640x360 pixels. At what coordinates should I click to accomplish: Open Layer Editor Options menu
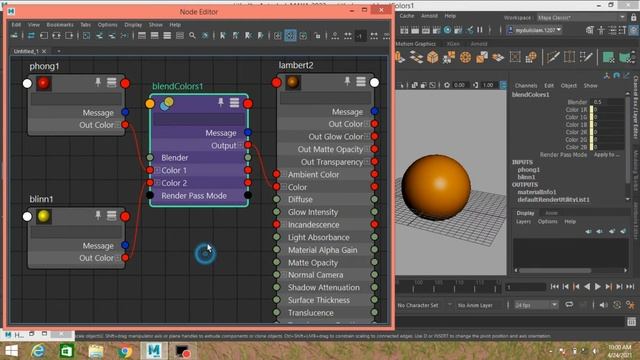(547, 222)
